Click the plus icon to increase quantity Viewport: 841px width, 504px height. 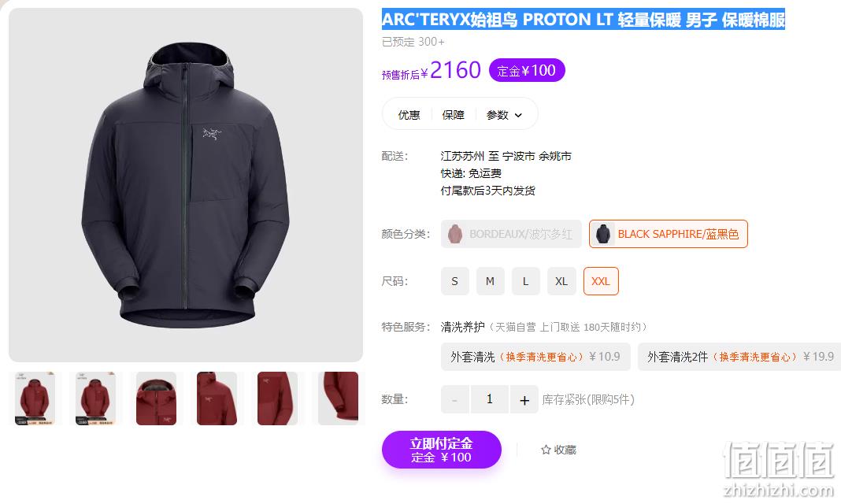[x=524, y=399]
